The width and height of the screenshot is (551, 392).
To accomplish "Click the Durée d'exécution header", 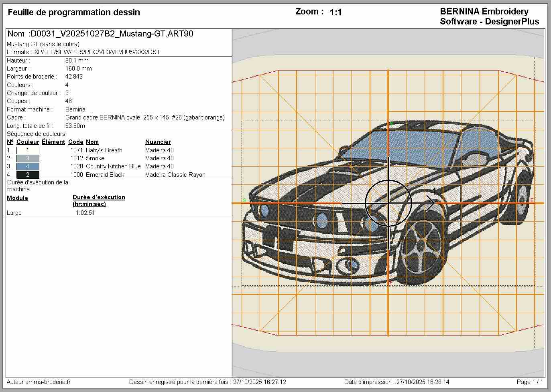I will coord(99,200).
